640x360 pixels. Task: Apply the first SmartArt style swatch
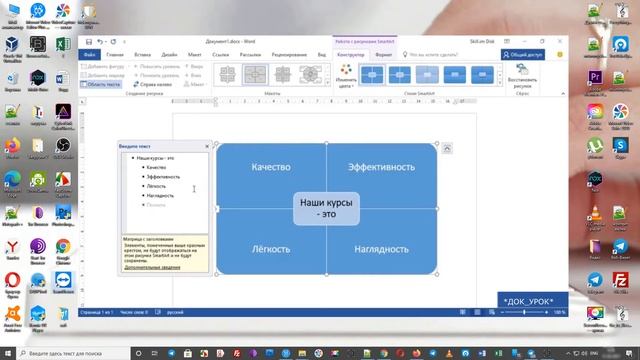pyautogui.click(x=372, y=75)
